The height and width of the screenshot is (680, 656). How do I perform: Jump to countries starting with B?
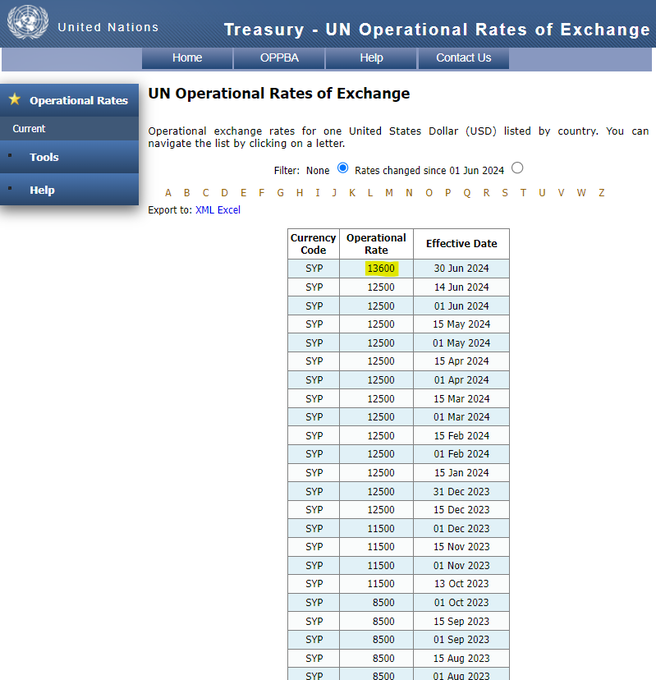pos(187,193)
